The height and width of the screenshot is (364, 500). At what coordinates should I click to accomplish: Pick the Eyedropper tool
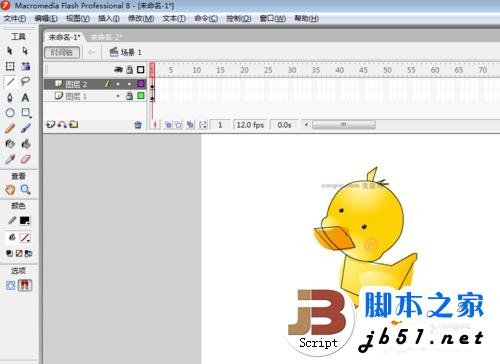pos(10,159)
